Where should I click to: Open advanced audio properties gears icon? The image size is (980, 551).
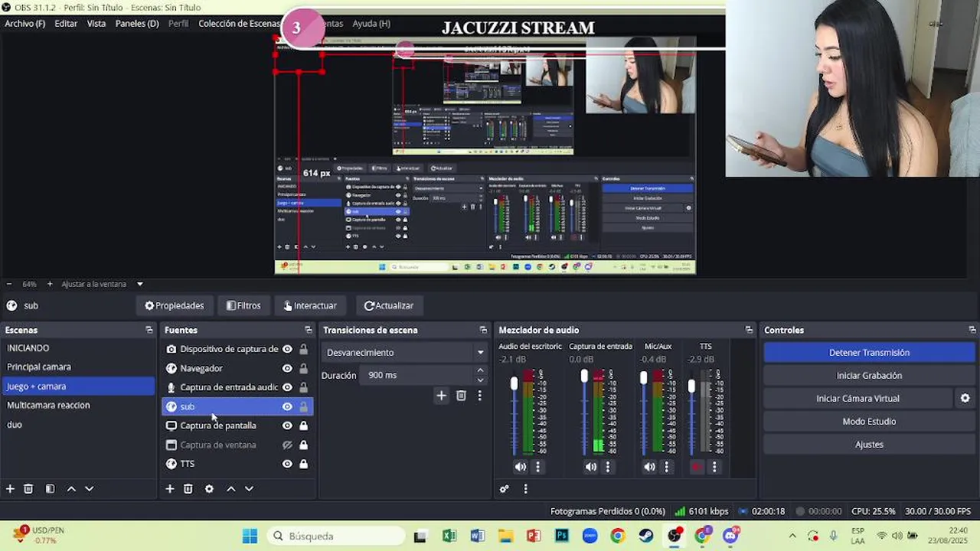pyautogui.click(x=505, y=488)
